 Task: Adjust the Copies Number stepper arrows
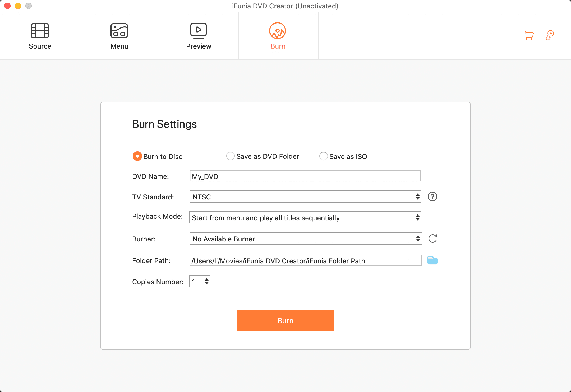(207, 282)
